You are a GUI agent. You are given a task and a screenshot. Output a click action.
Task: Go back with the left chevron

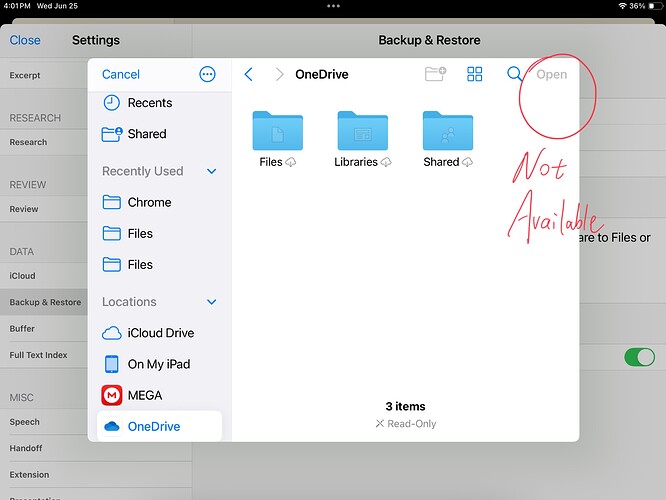(x=248, y=74)
